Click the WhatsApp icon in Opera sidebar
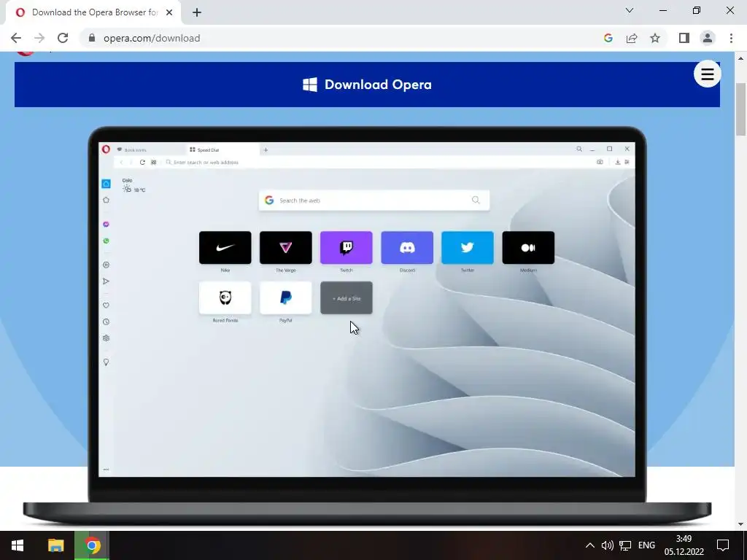The image size is (747, 560). [x=107, y=241]
